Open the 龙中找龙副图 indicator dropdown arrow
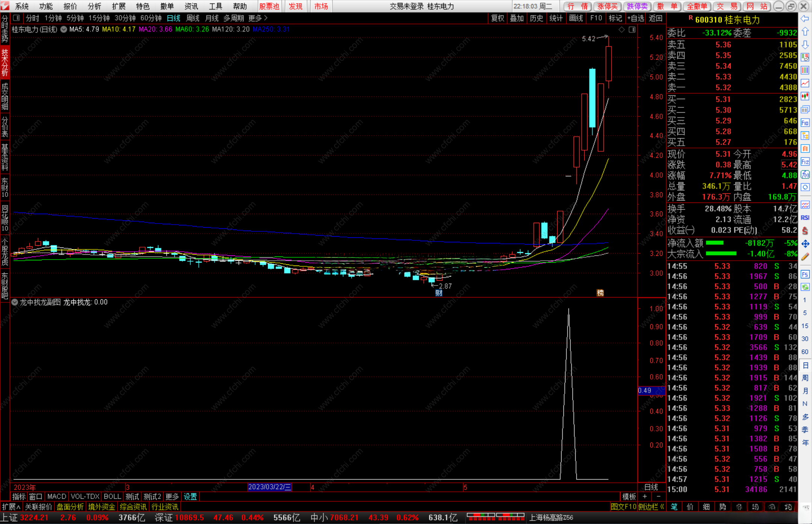Viewport: 812px width, 524px height. 15,302
